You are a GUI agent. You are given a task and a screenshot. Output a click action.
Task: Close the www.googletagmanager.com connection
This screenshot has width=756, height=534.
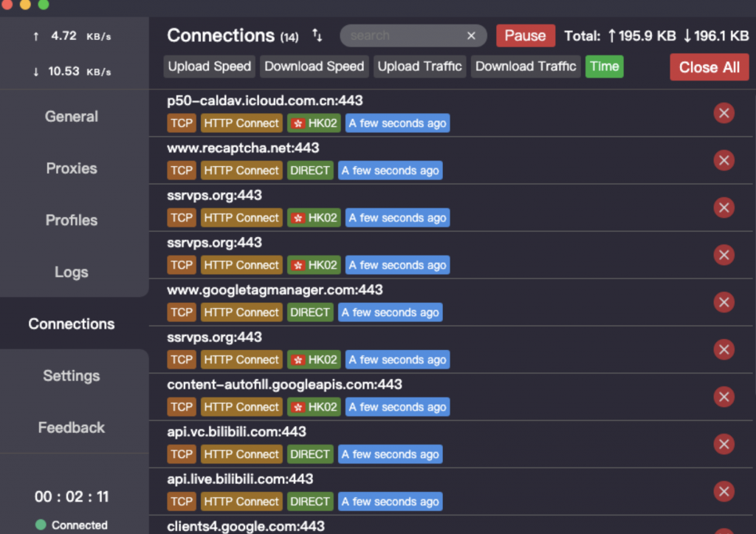coord(724,303)
